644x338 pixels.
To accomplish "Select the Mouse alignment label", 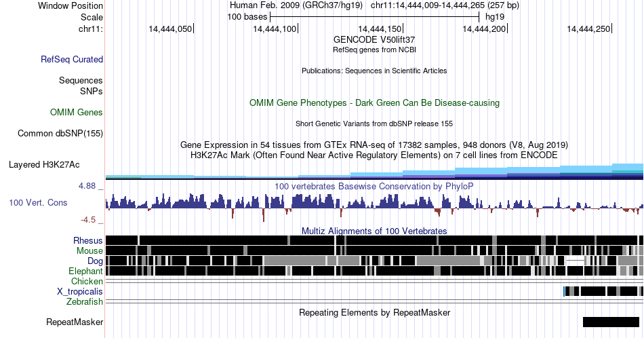I will coord(89,251).
